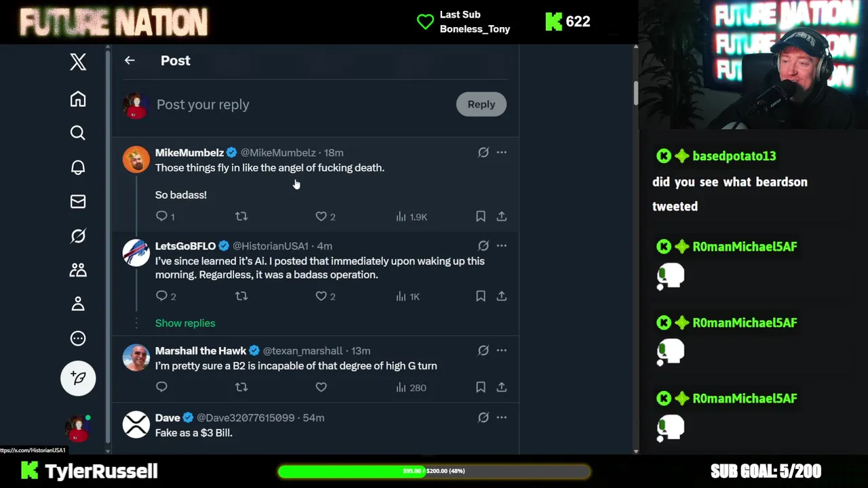Repost Marshall the Hawk's reply
The image size is (868, 488).
(x=241, y=387)
